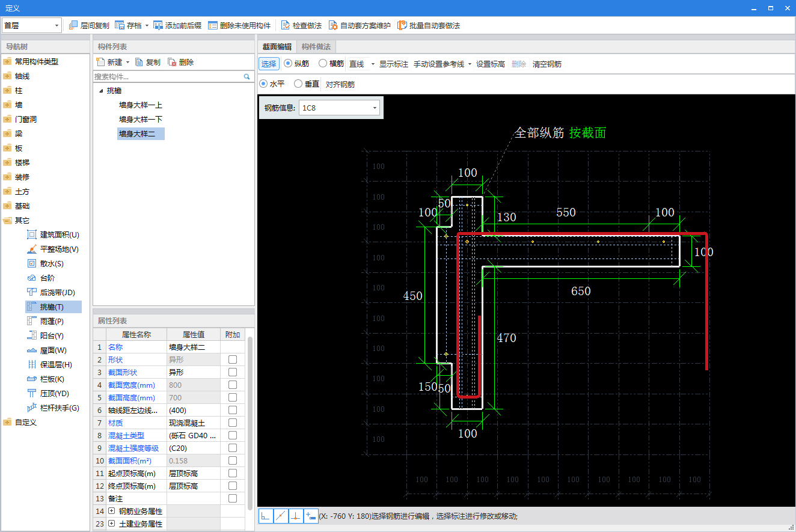Select the 横筋 radio button
Viewport: 796px width, 532px height.
(x=323, y=63)
